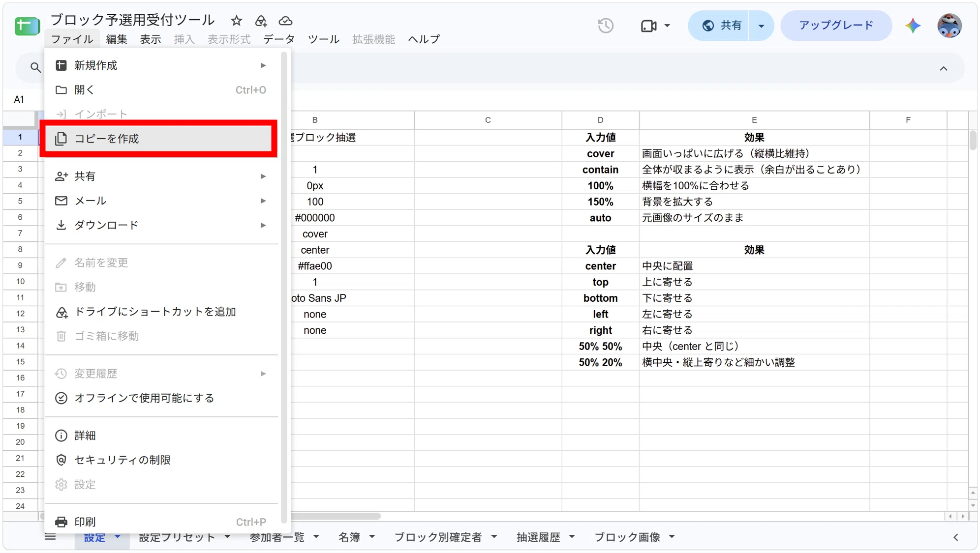Screen dimensions: 980x553
Task: Open the 参加者一覧 tab dropdown arrow
Action: coord(316,537)
